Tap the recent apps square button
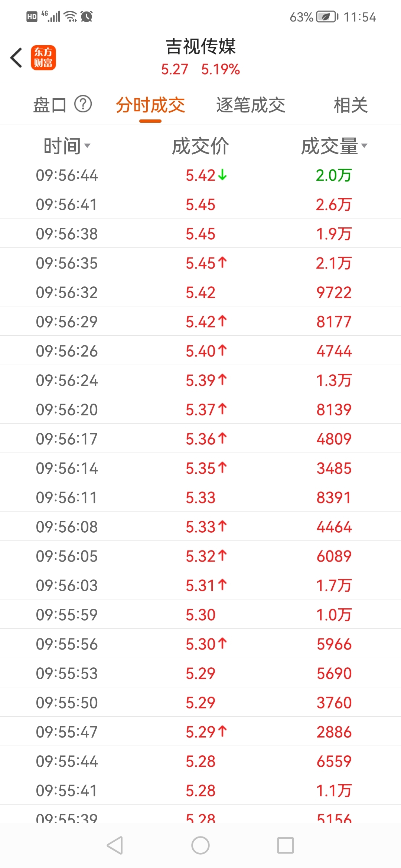 (286, 845)
